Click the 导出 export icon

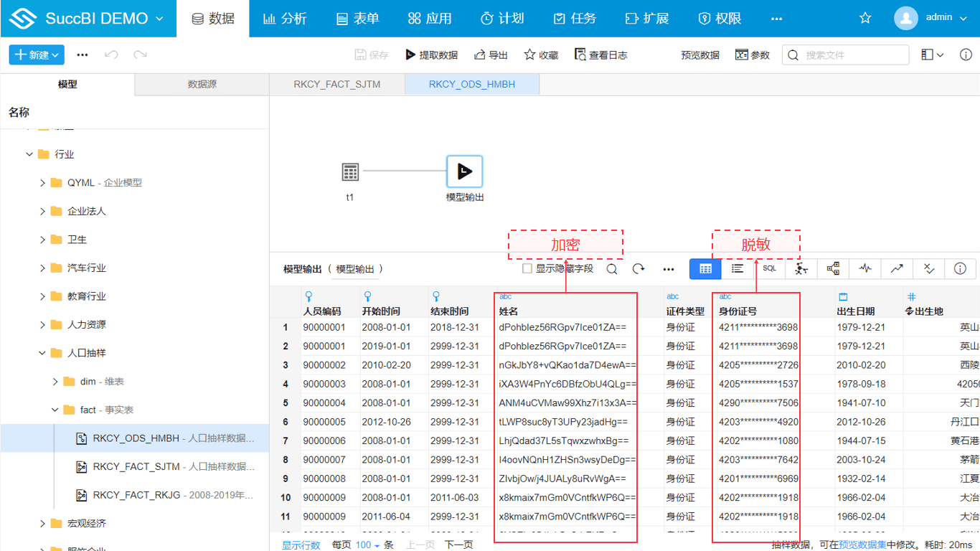pyautogui.click(x=480, y=55)
